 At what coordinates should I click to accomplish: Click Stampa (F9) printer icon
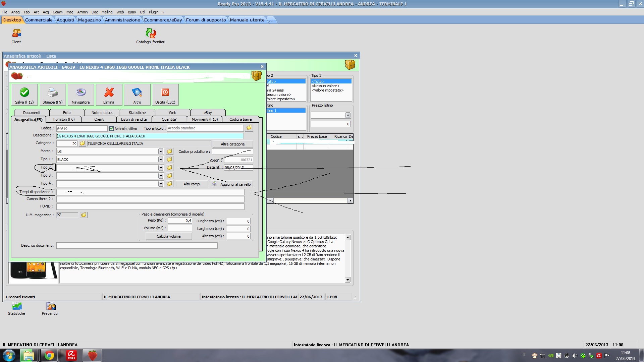click(52, 92)
